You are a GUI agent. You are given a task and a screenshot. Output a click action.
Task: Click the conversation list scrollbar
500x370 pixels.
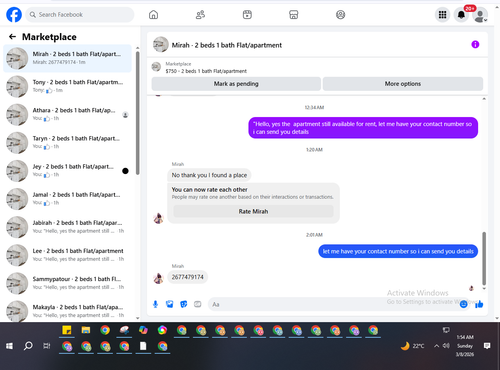click(x=138, y=113)
